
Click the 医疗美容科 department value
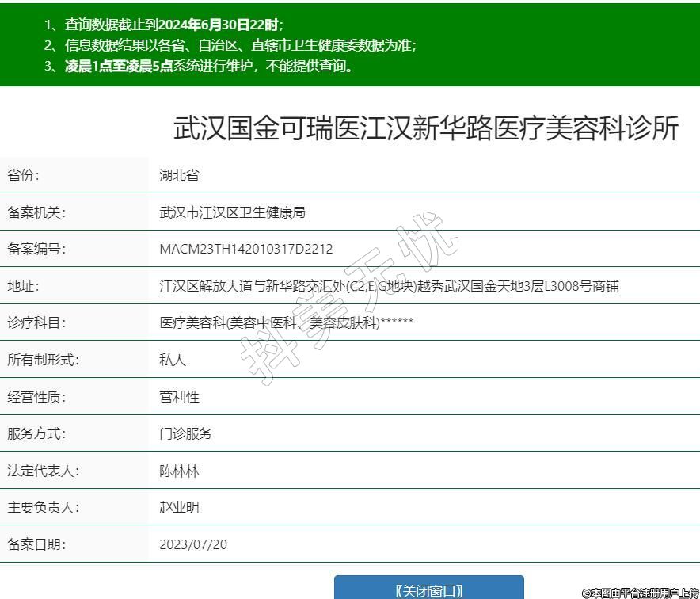click(x=286, y=323)
